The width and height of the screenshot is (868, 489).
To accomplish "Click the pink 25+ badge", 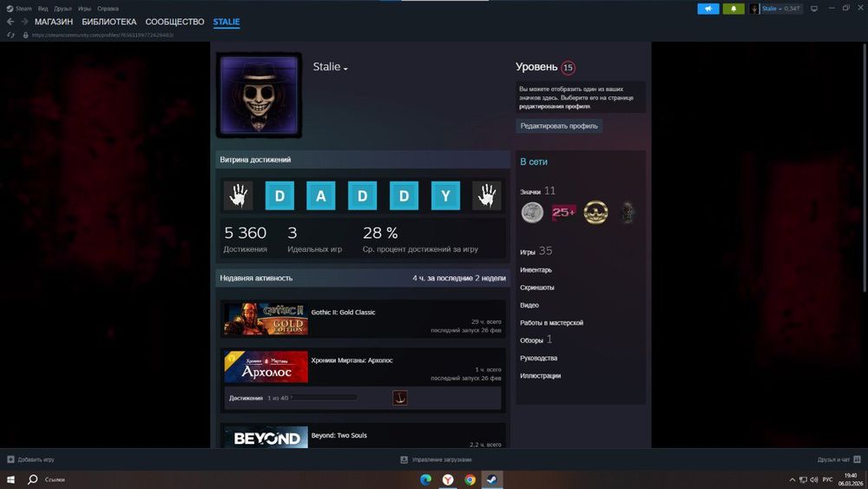I will tap(563, 212).
